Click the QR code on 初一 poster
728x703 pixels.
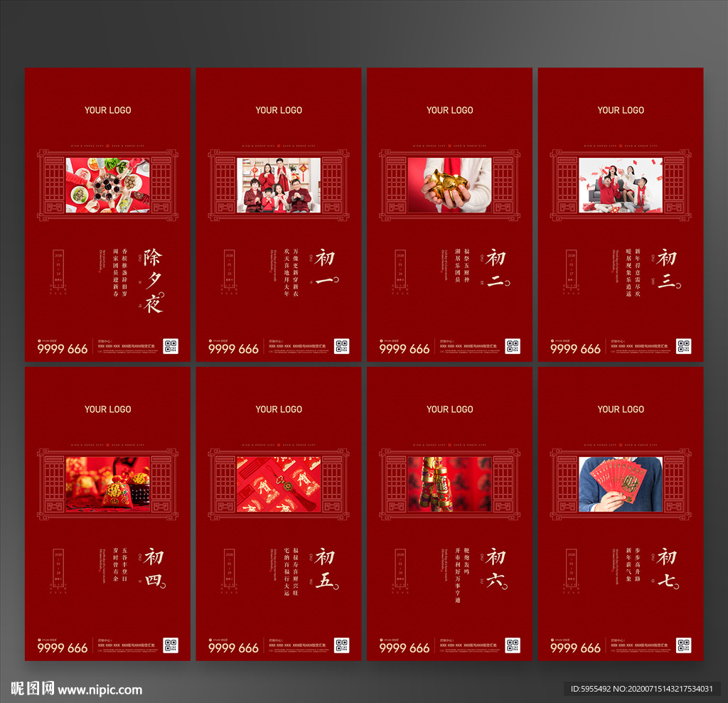(342, 346)
